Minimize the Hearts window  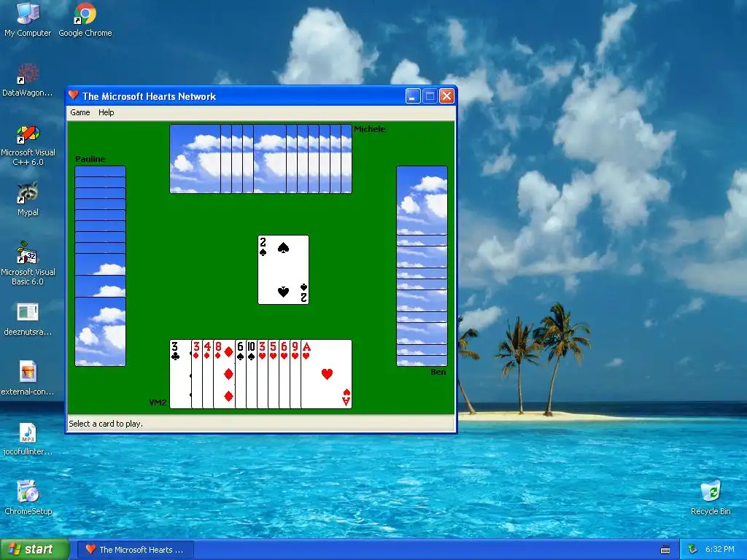[x=413, y=96]
